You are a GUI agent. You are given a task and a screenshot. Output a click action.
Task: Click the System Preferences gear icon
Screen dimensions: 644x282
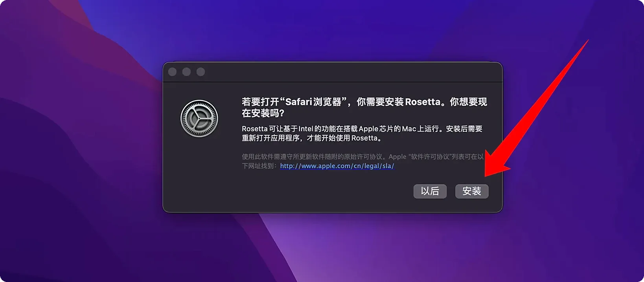point(199,119)
